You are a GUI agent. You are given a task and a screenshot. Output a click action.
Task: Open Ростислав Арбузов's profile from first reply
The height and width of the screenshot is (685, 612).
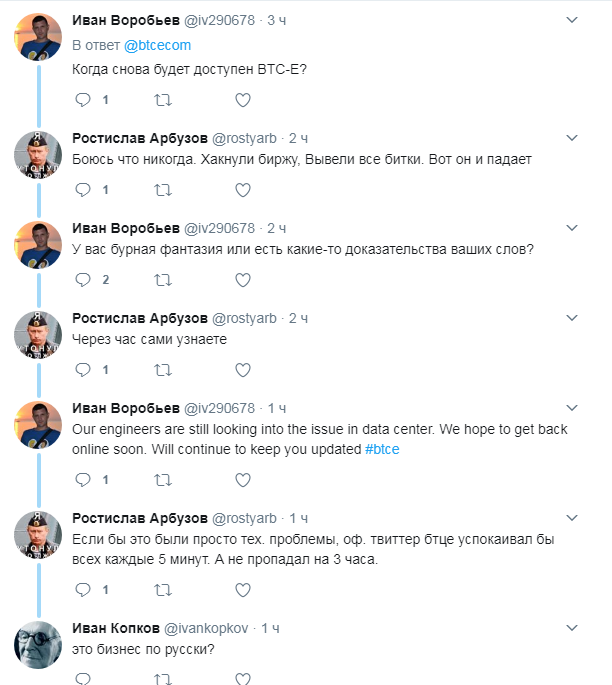point(140,138)
